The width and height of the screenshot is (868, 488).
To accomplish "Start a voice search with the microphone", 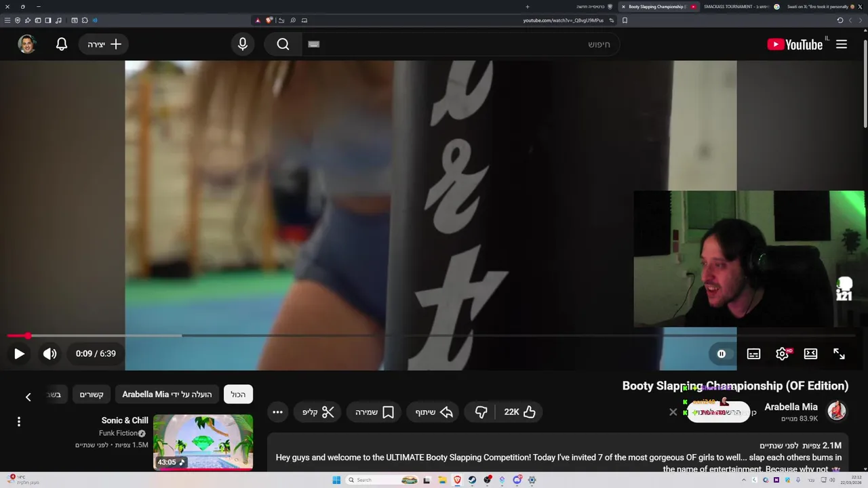I will (243, 44).
